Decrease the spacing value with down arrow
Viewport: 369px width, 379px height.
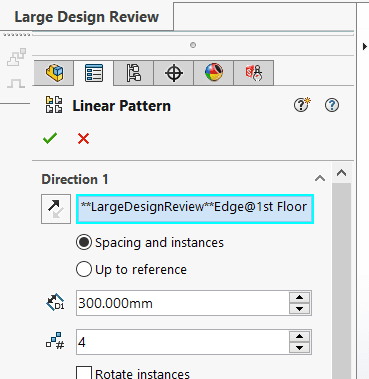point(300,309)
